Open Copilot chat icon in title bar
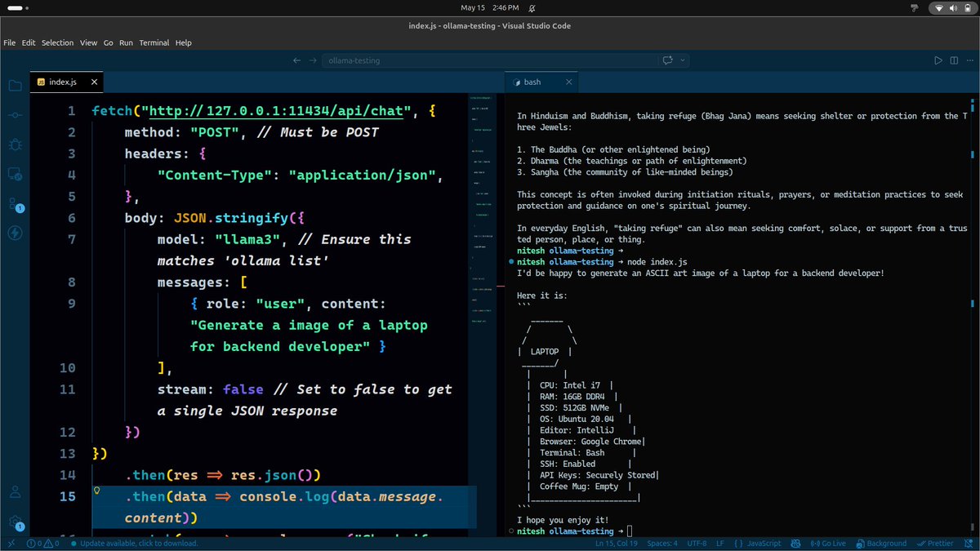Screen dimensions: 980x551 point(668,60)
